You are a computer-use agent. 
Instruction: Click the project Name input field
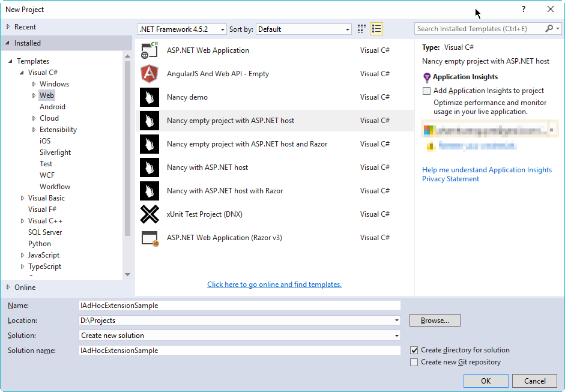[x=240, y=305]
